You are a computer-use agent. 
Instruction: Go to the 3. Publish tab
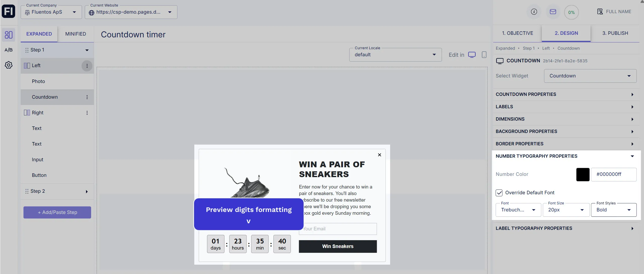coord(615,33)
